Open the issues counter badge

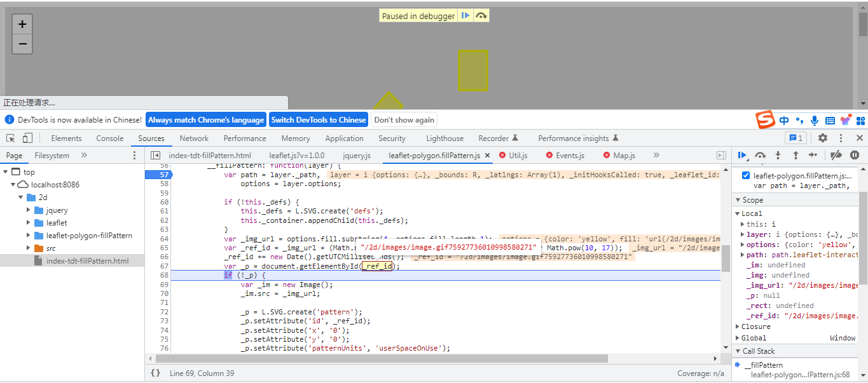coord(796,138)
